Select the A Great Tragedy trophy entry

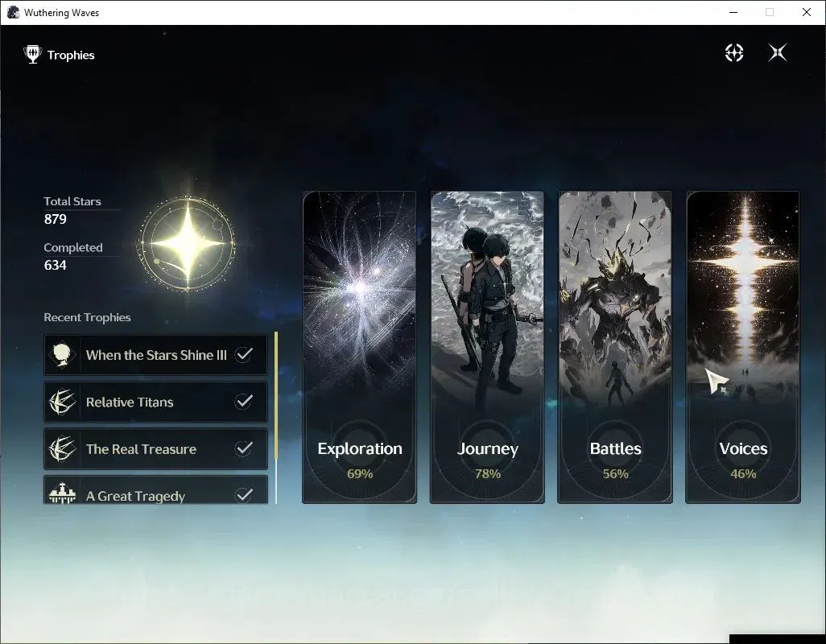coord(155,491)
